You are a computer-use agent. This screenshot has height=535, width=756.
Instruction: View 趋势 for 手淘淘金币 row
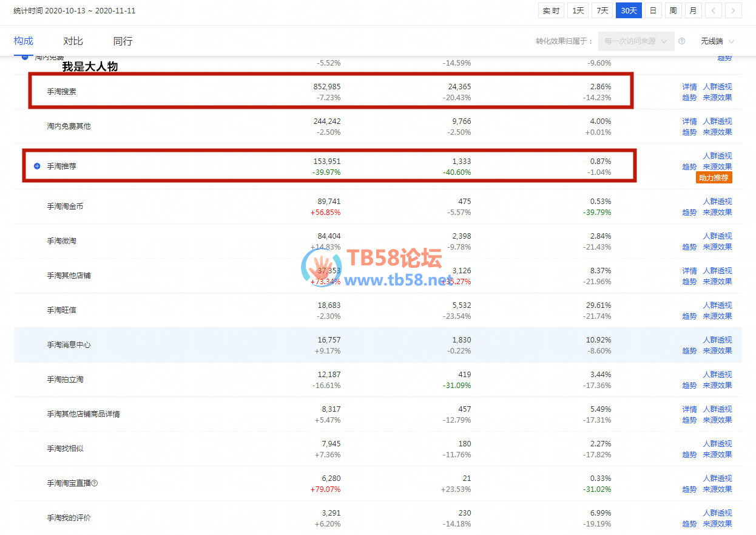[x=689, y=213]
